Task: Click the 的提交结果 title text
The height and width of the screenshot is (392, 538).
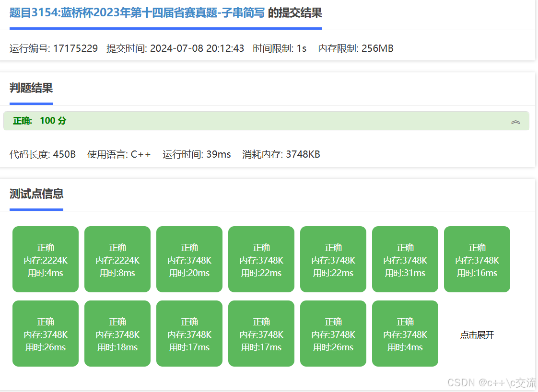Action: point(295,12)
